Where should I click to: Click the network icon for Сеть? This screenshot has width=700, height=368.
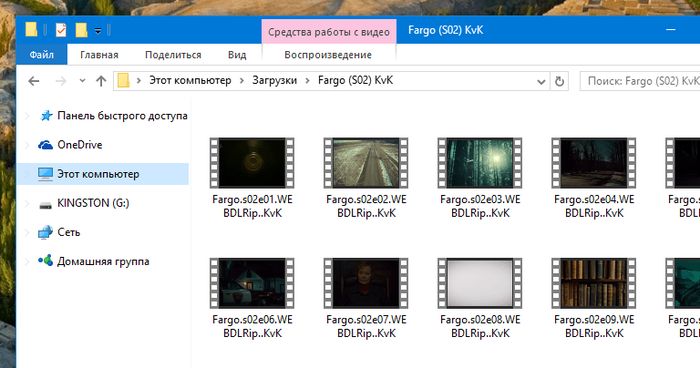pyautogui.click(x=46, y=233)
